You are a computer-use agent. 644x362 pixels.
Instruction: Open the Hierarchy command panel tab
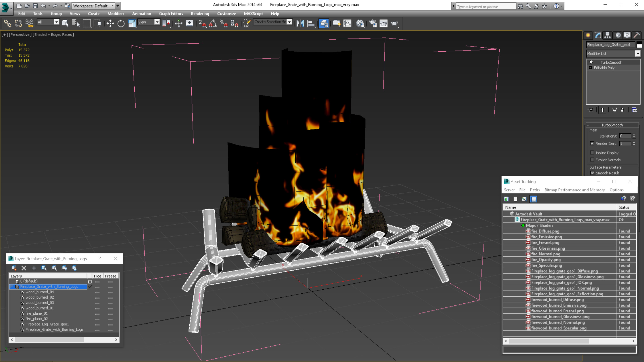pyautogui.click(x=608, y=35)
